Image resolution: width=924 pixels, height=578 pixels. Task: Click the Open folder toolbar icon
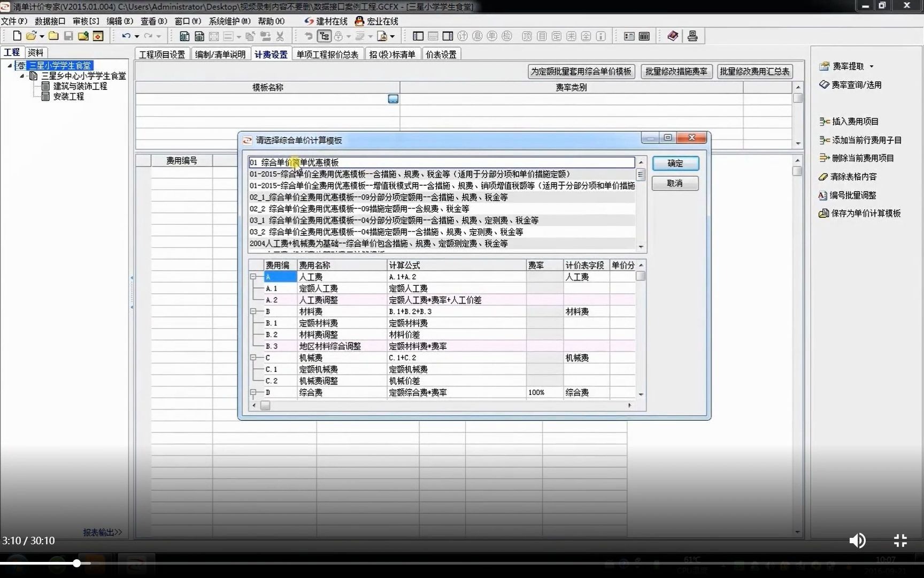pyautogui.click(x=31, y=36)
